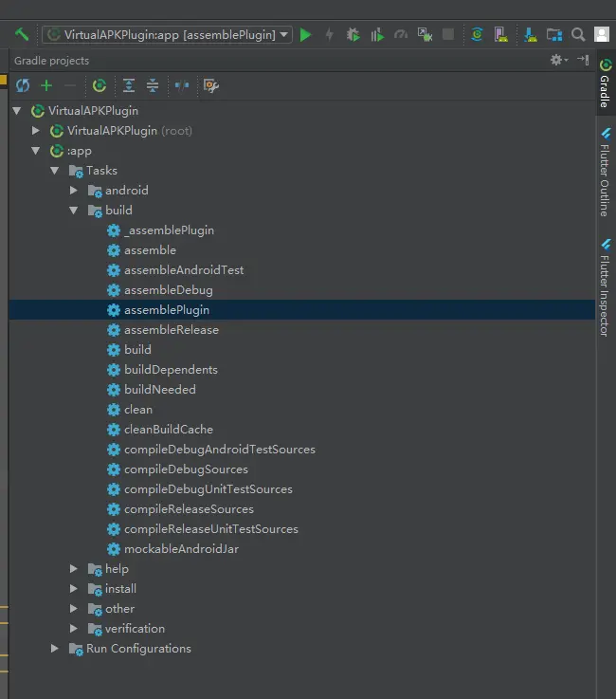Expand the help task group
The image size is (616, 699).
point(74,569)
